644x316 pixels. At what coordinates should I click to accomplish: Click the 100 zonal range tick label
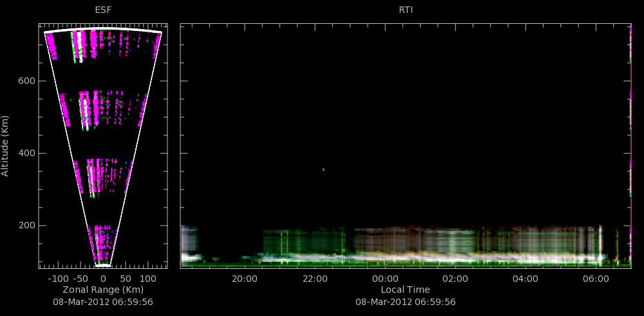(x=148, y=278)
